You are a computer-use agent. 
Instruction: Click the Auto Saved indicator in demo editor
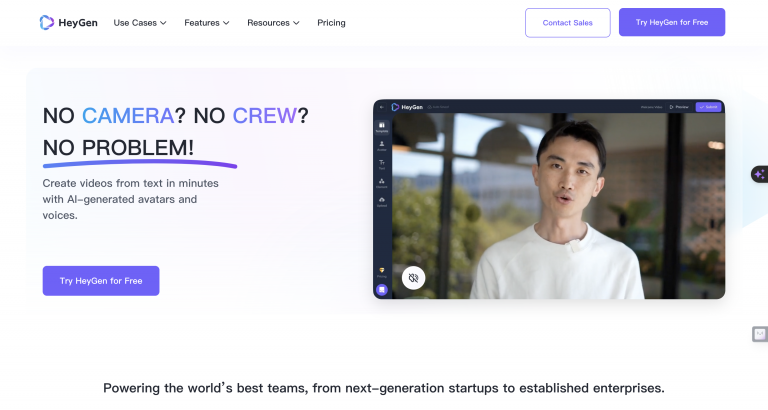click(438, 107)
